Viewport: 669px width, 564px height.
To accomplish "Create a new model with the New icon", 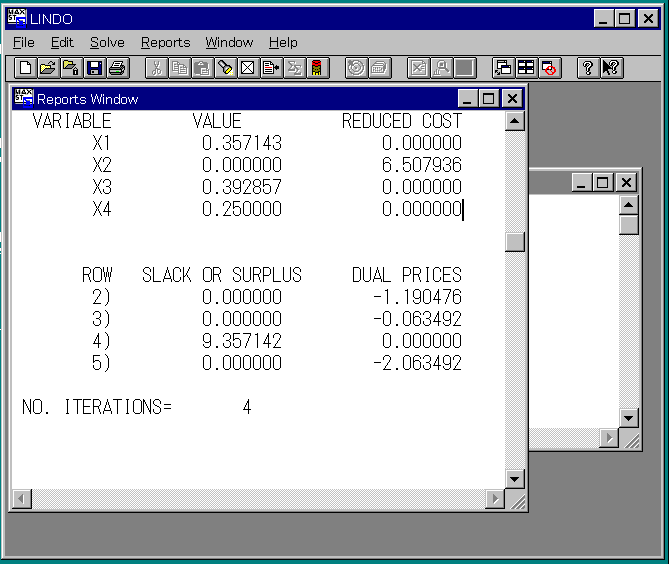I will pyautogui.click(x=25, y=68).
